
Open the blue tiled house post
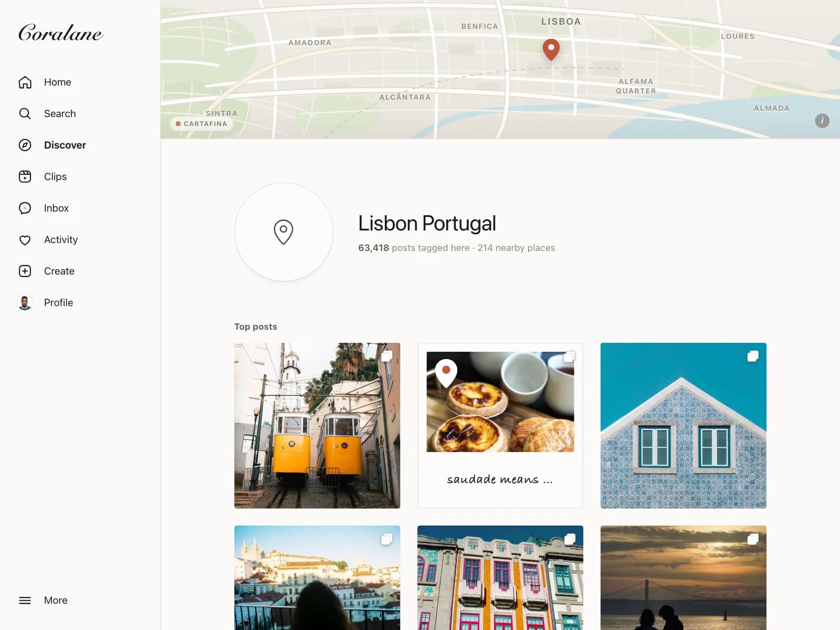click(684, 426)
